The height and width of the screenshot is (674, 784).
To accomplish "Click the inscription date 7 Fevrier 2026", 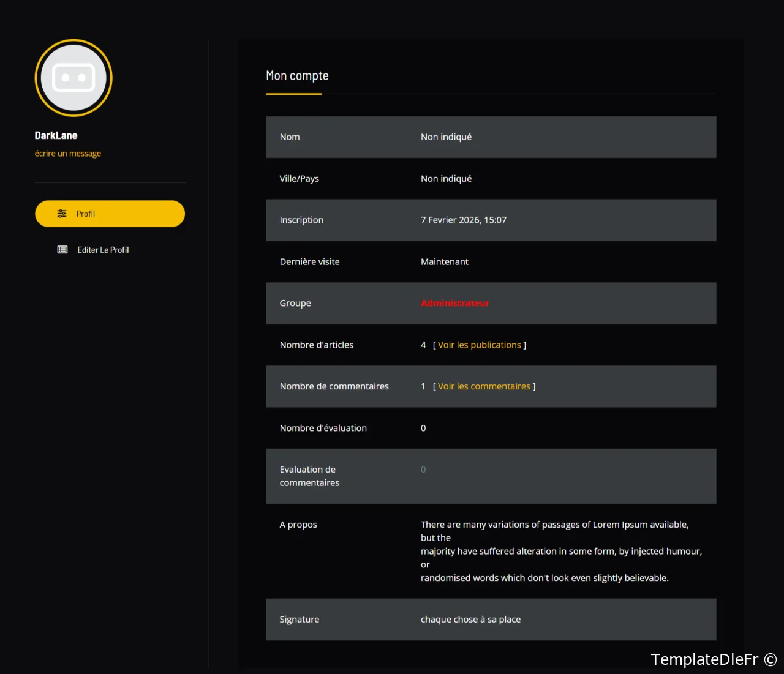I will (x=463, y=220).
